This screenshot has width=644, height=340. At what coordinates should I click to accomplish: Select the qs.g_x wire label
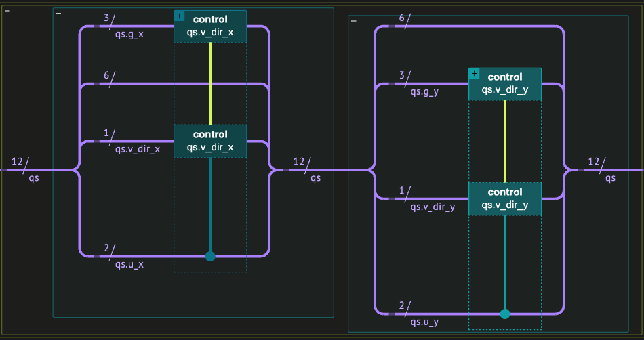point(129,35)
